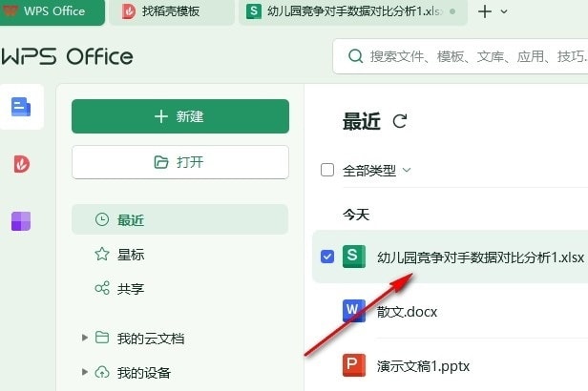Click the search files and templates field
Image resolution: width=588 pixels, height=391 pixels.
460,56
